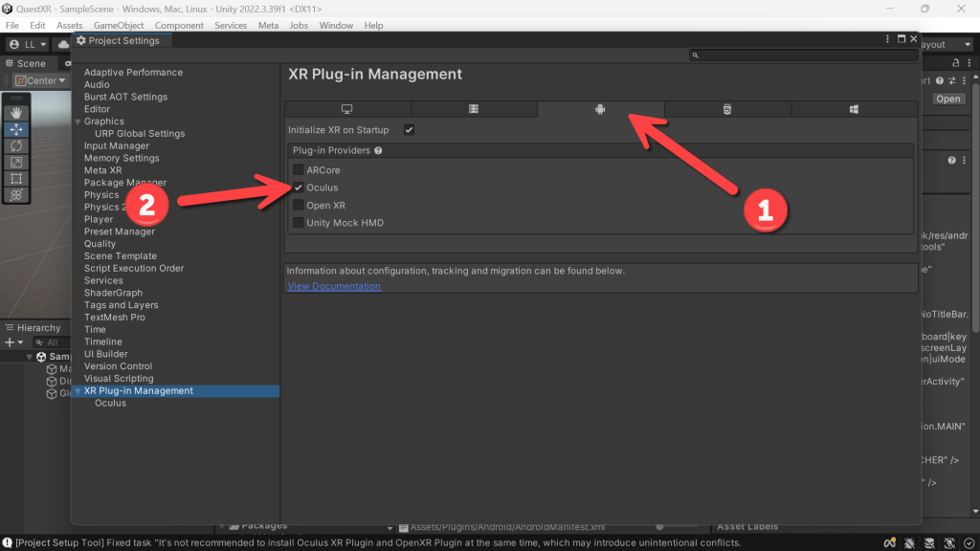Switch to the Desktop platform tab

346,109
